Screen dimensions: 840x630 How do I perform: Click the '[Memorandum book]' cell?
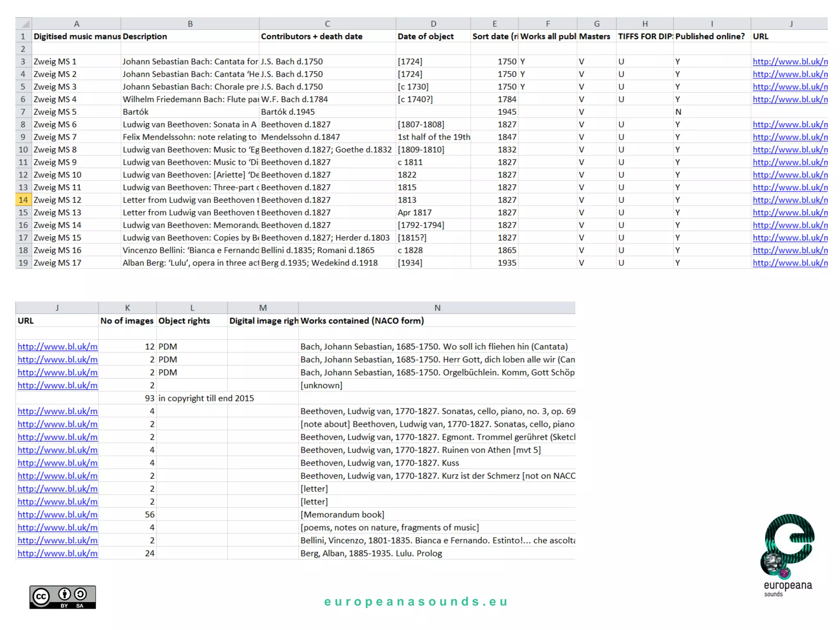tap(342, 514)
